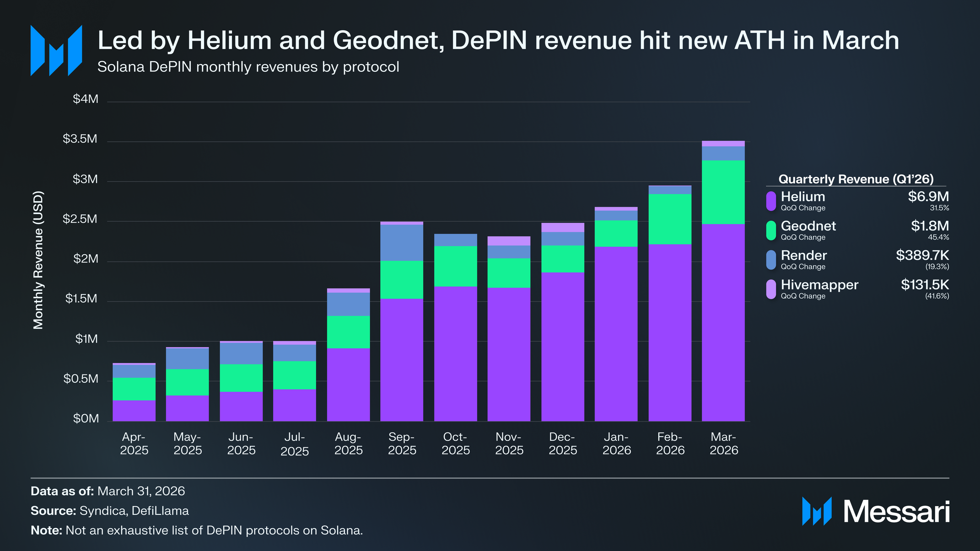
Task: Click the Sep-2025 Render blue segment
Action: coord(402,243)
